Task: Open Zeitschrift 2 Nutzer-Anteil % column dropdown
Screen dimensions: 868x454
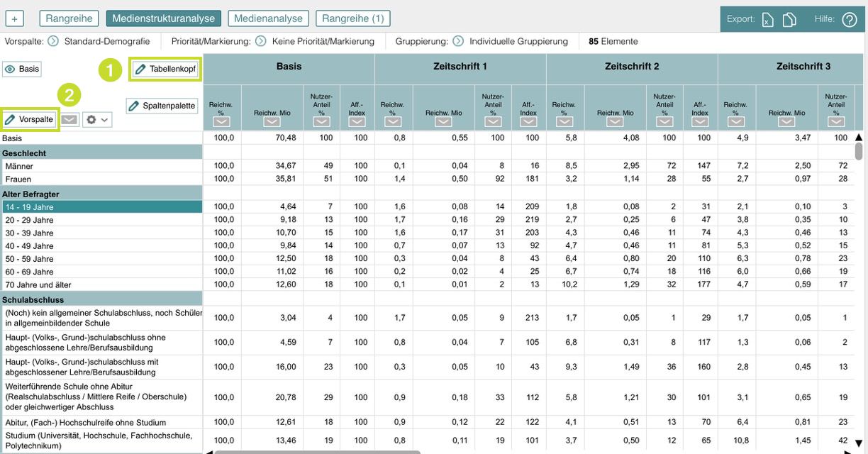Action: click(x=664, y=122)
